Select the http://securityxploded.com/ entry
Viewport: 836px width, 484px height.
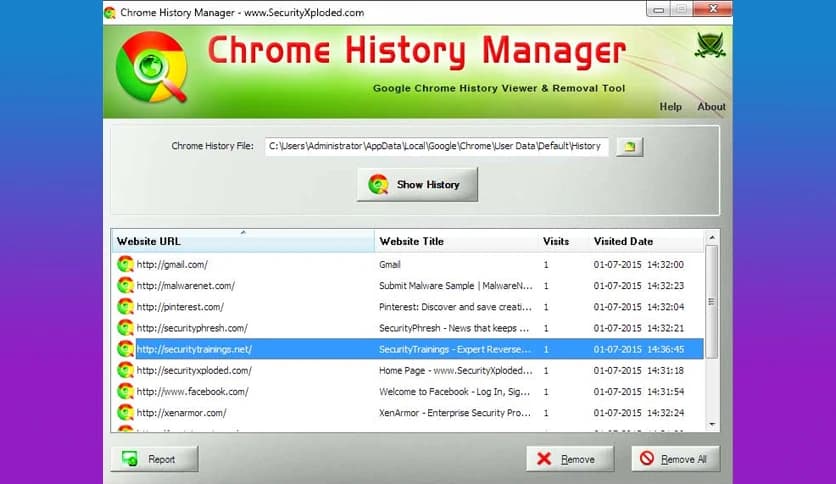coord(409,370)
